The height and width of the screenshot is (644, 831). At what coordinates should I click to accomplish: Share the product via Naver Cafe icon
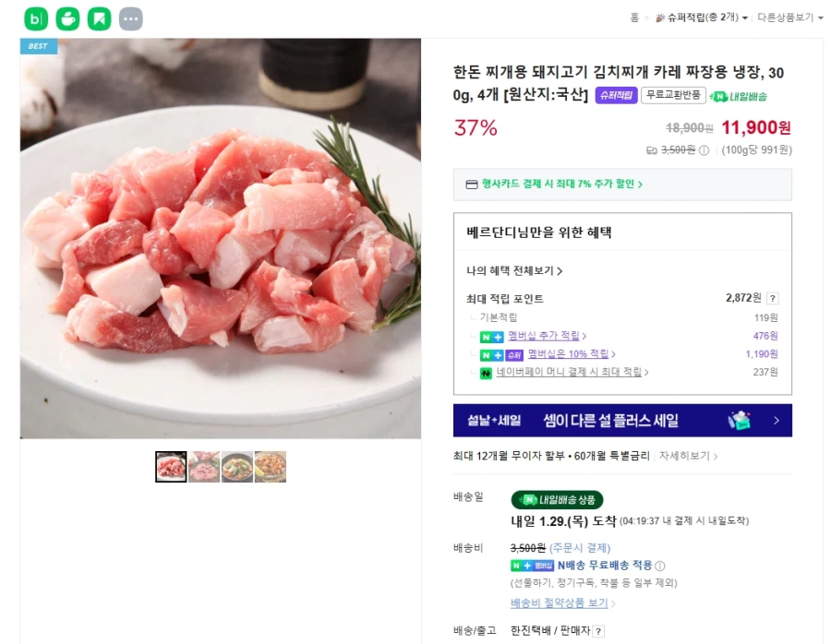coord(67,18)
